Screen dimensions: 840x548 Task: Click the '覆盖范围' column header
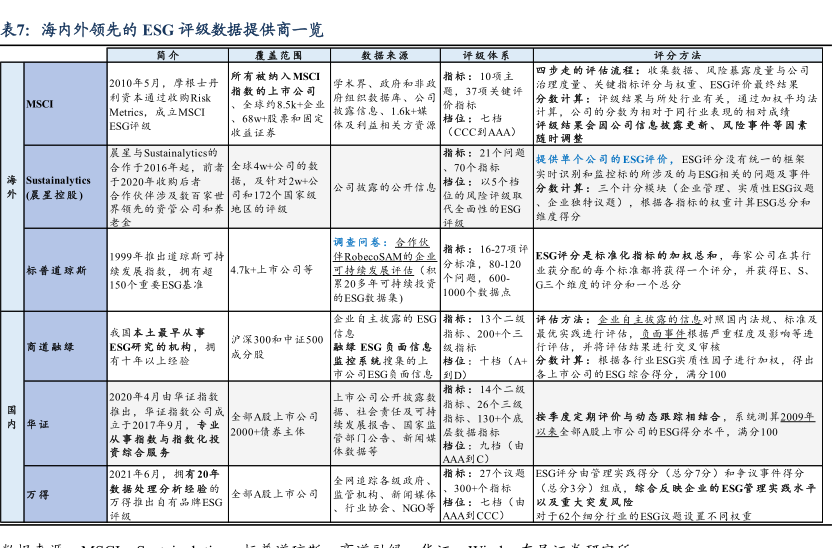(279, 55)
